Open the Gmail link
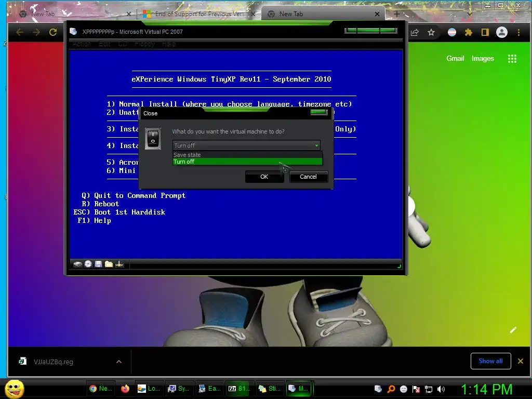The height and width of the screenshot is (399, 532). (x=455, y=58)
